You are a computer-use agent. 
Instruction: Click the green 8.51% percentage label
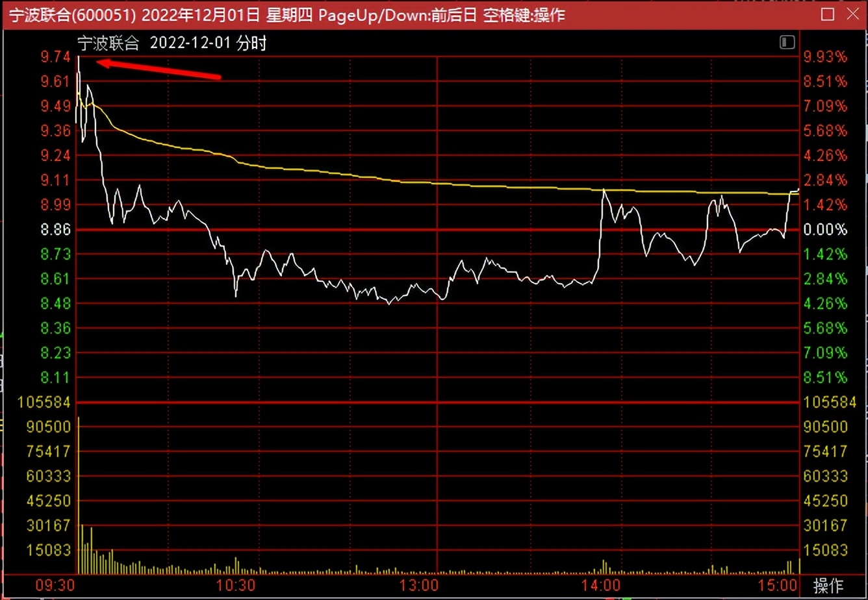[x=826, y=377]
